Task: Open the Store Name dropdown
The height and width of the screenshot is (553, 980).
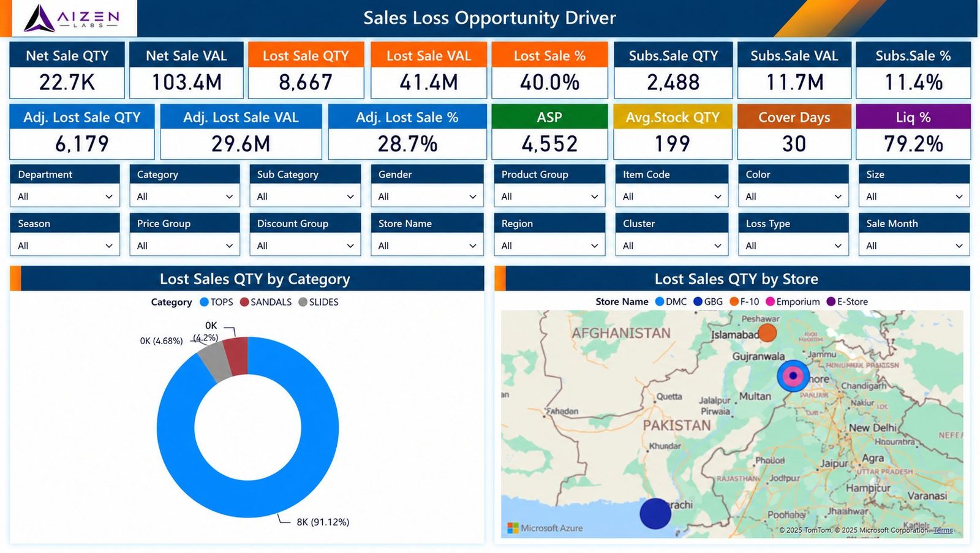Action: coord(427,246)
